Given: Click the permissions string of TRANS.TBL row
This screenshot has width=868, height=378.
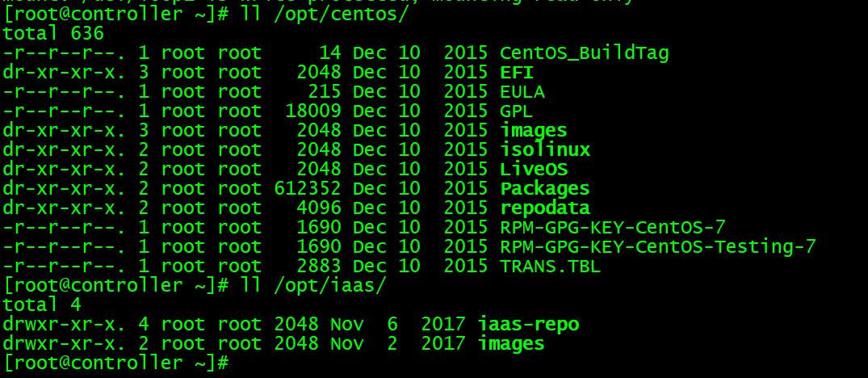Looking at the screenshot, I should (65, 267).
